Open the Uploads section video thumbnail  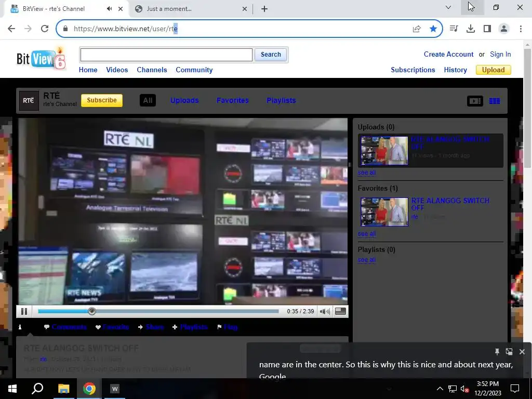pyautogui.click(x=384, y=151)
